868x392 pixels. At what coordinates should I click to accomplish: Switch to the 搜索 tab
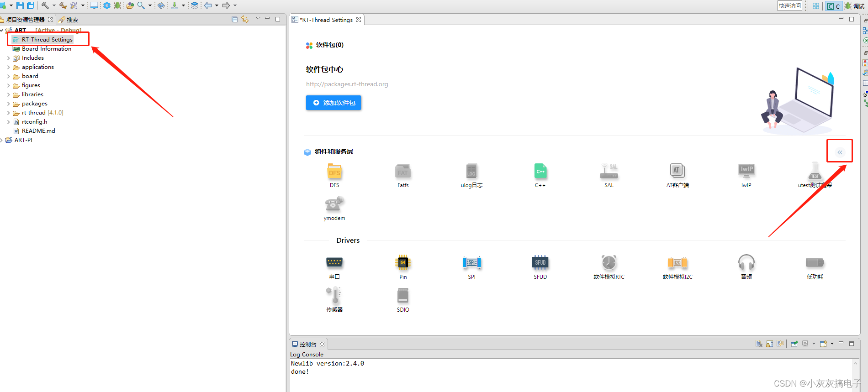68,20
